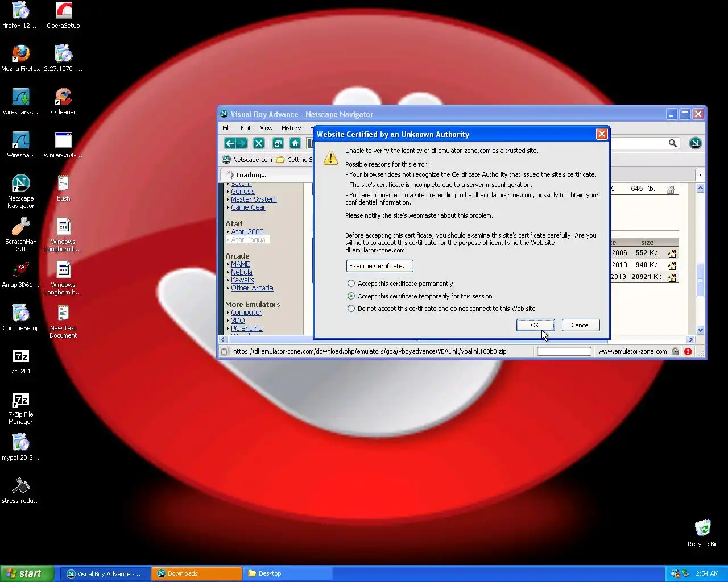Go back with Netscape's Back arrow
Image resolution: width=728 pixels, height=582 pixels.
coord(230,143)
